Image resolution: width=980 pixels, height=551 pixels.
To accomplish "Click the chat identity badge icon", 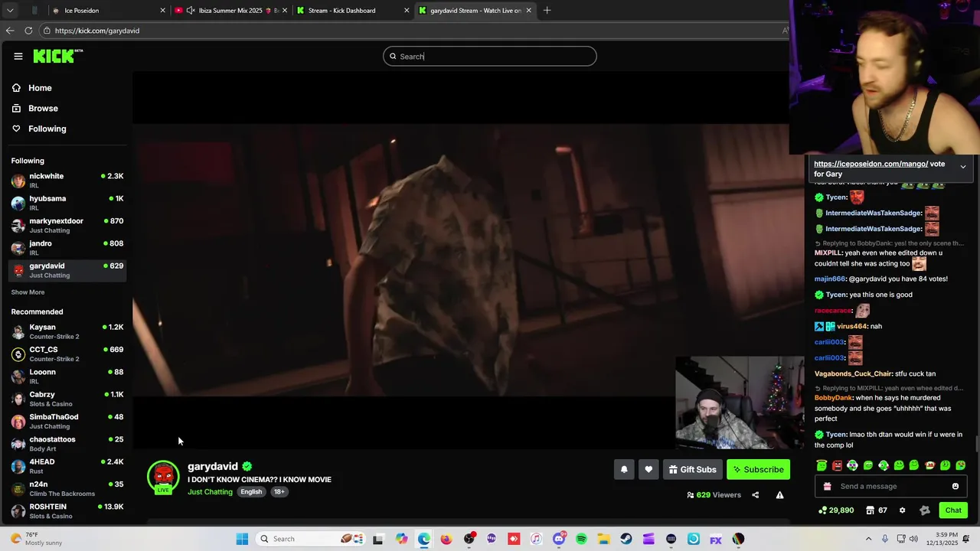I will 924,510.
